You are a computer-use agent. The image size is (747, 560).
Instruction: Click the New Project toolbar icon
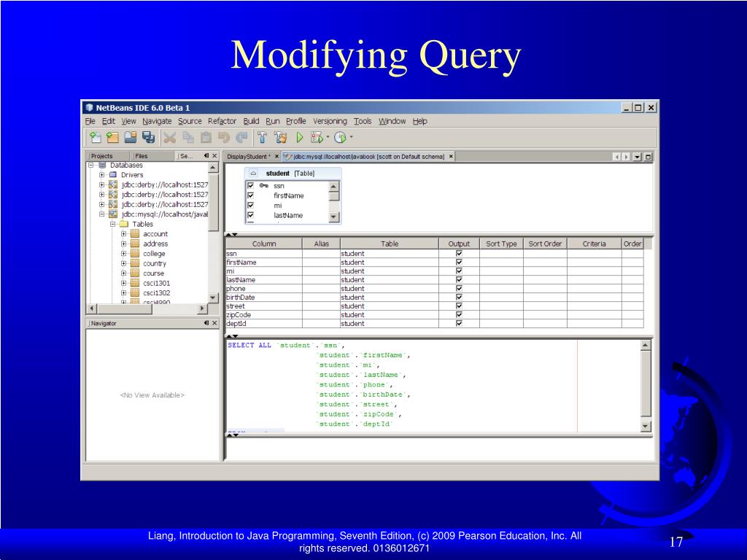pos(112,138)
